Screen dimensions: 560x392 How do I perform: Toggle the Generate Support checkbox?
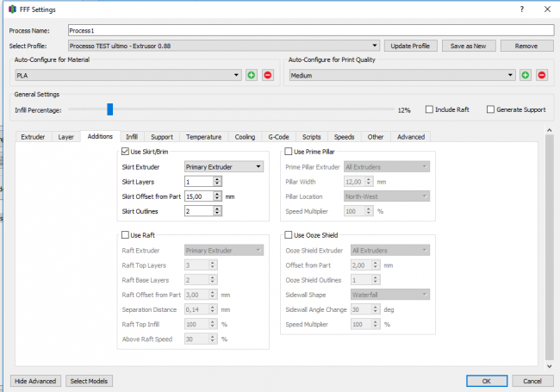(491, 110)
